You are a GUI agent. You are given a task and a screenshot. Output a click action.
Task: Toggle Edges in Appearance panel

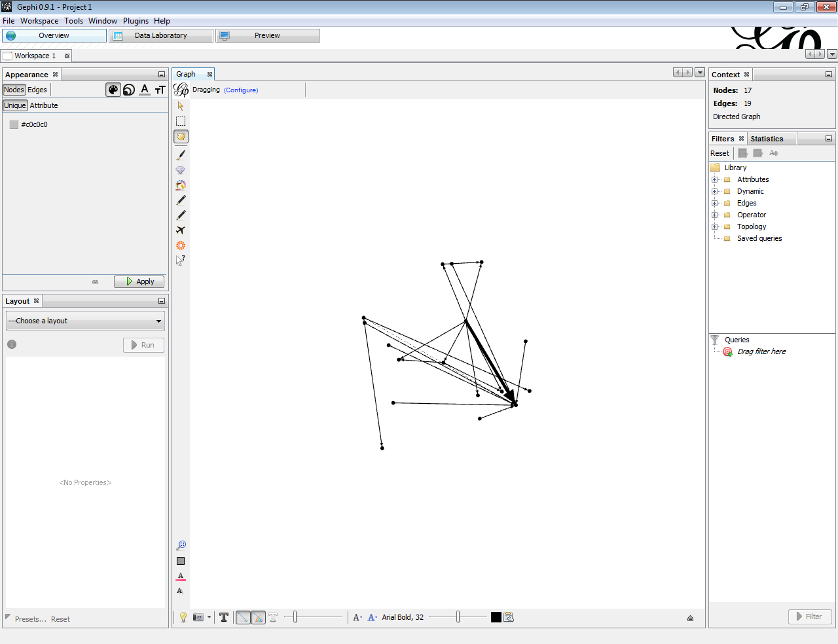[37, 90]
